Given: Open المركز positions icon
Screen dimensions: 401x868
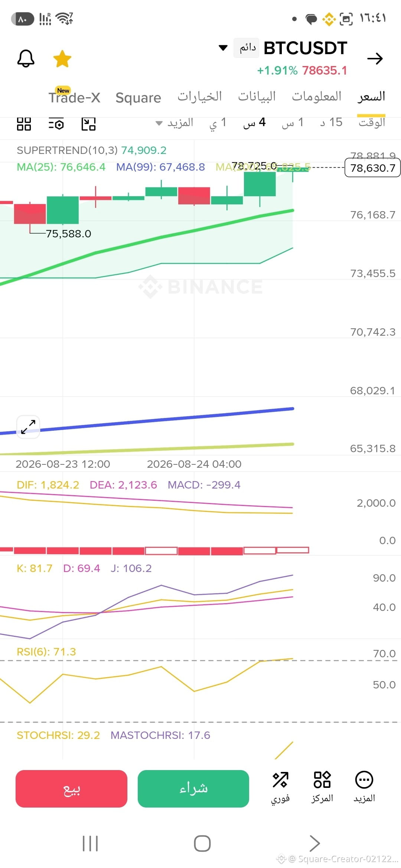Looking at the screenshot, I should pos(322,787).
